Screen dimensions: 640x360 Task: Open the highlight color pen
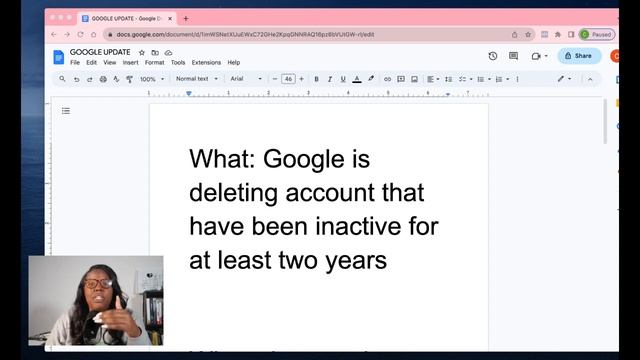pos(371,79)
